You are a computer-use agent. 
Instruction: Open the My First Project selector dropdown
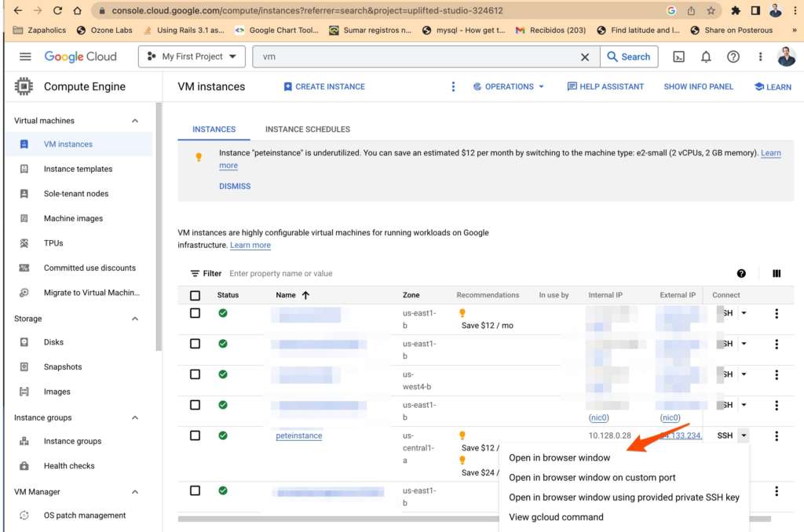pyautogui.click(x=192, y=56)
